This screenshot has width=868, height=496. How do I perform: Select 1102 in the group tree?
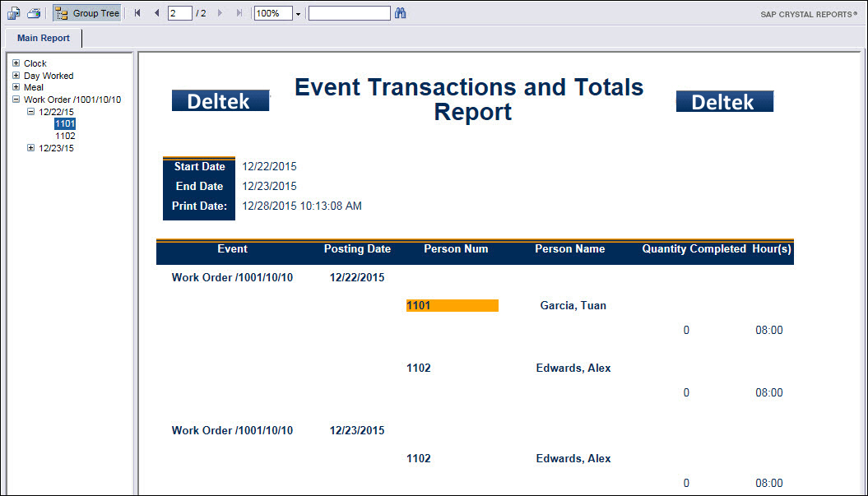tap(65, 136)
